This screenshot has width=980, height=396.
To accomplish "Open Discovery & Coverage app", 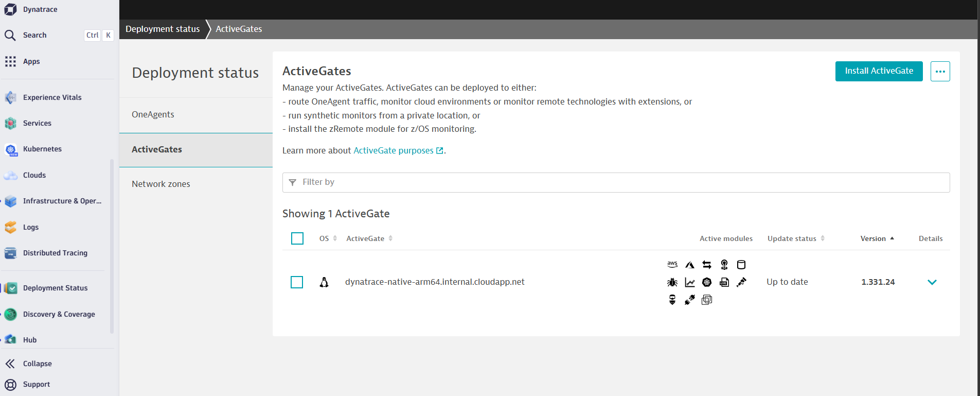I will click(x=59, y=314).
